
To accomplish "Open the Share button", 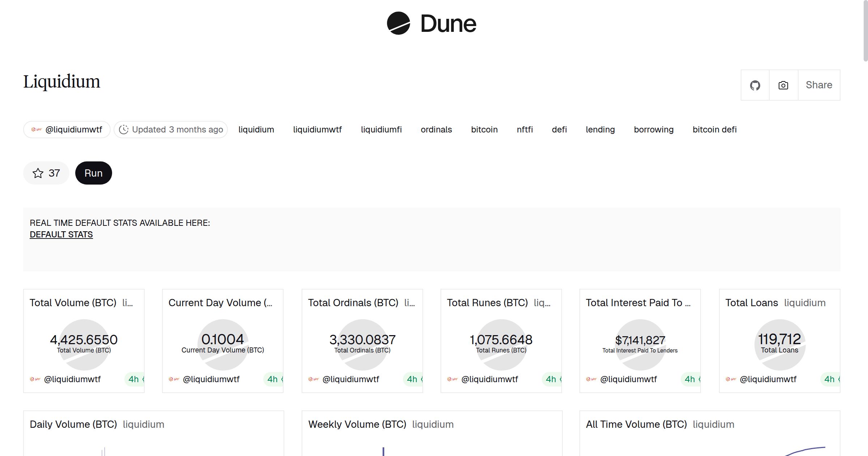I will point(819,85).
